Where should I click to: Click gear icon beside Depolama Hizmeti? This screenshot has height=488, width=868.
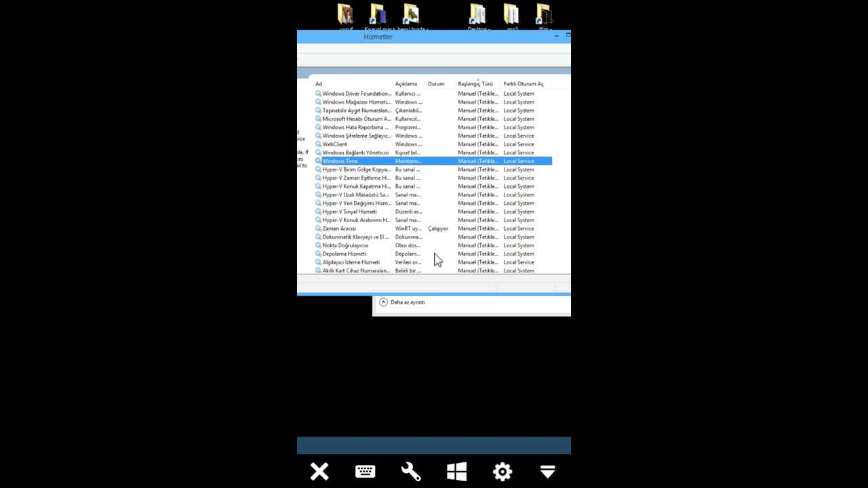318,253
